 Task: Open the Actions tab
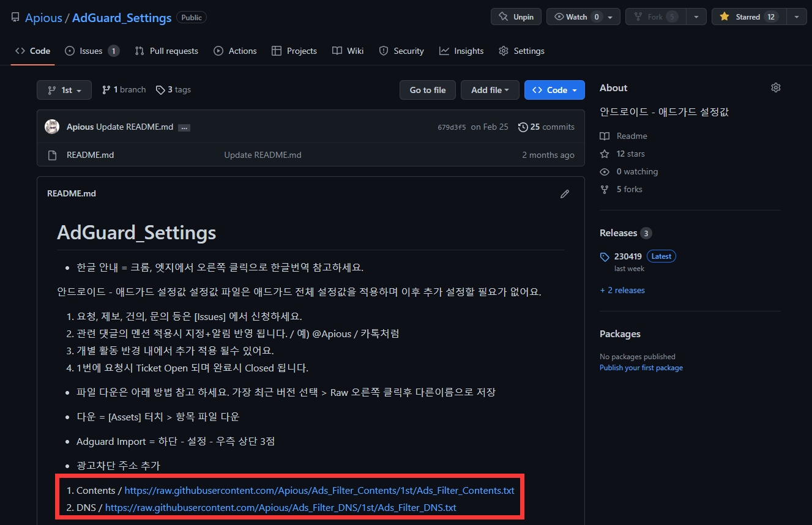coord(235,51)
